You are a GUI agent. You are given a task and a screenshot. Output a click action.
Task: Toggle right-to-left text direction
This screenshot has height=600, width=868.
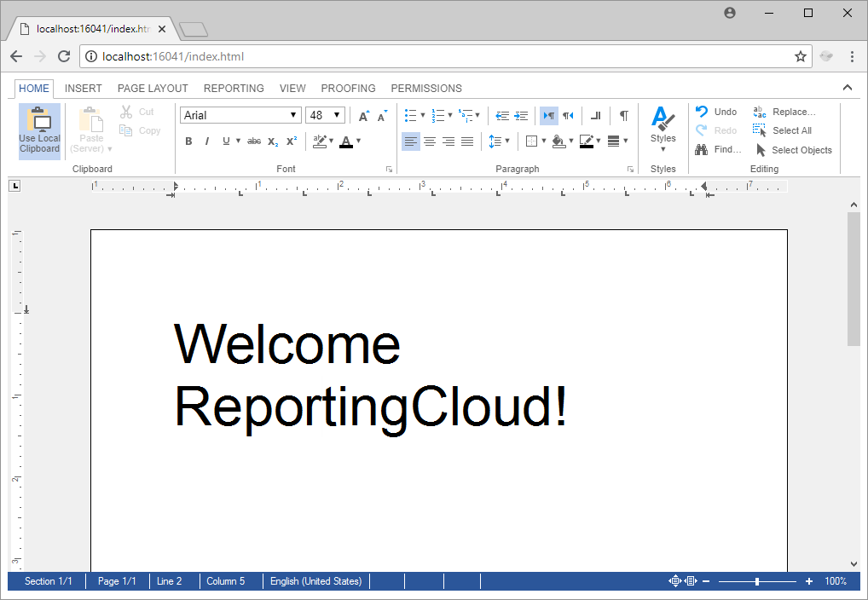coord(568,116)
